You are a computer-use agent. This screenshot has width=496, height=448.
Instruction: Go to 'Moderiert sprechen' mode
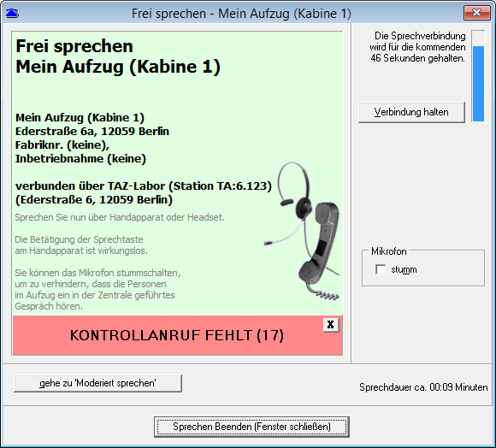(97, 383)
